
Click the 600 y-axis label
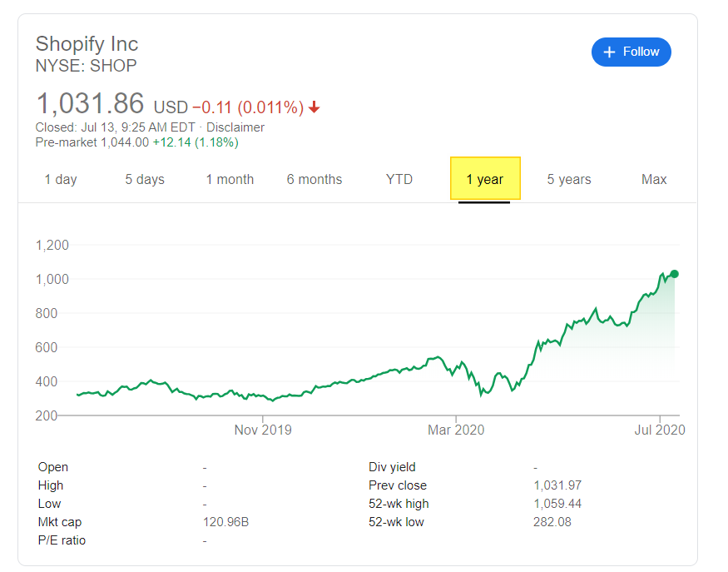47,347
